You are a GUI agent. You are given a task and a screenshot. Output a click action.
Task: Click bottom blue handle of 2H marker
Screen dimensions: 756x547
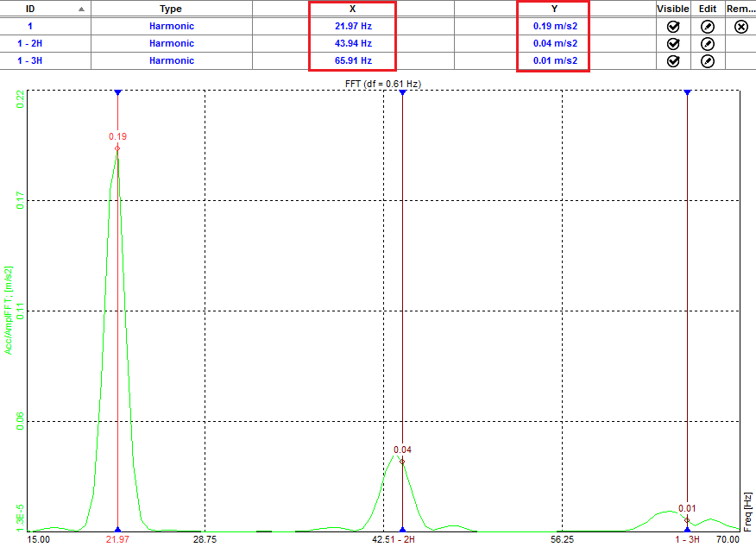[402, 530]
